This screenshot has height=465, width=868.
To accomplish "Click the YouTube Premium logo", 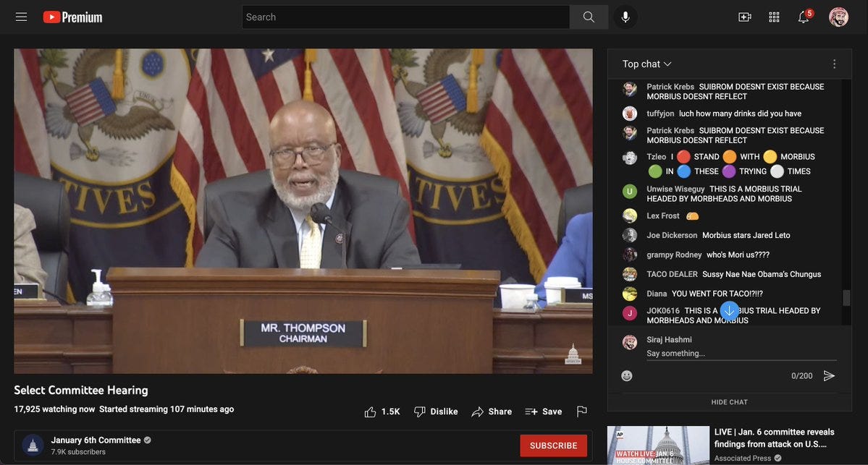I will 72,17.
